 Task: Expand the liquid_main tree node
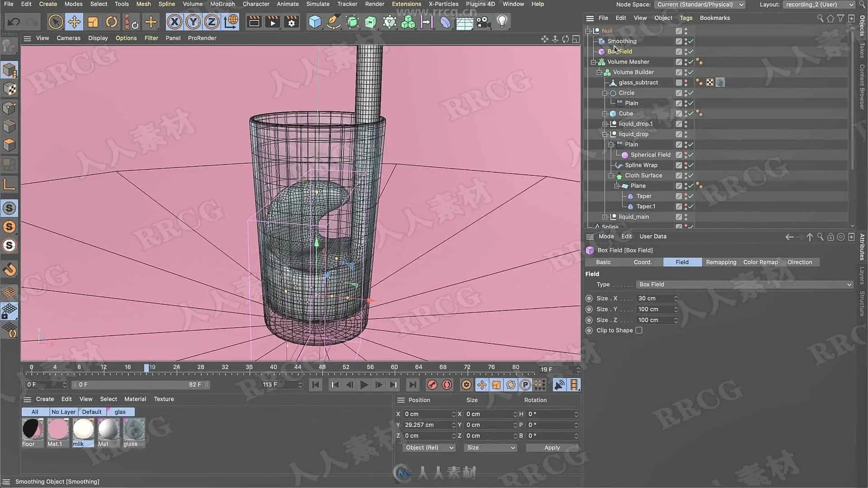pyautogui.click(x=605, y=217)
